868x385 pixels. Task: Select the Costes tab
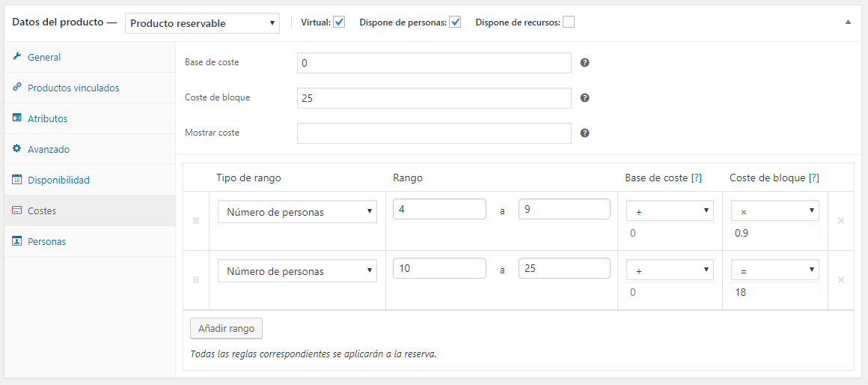click(x=90, y=210)
